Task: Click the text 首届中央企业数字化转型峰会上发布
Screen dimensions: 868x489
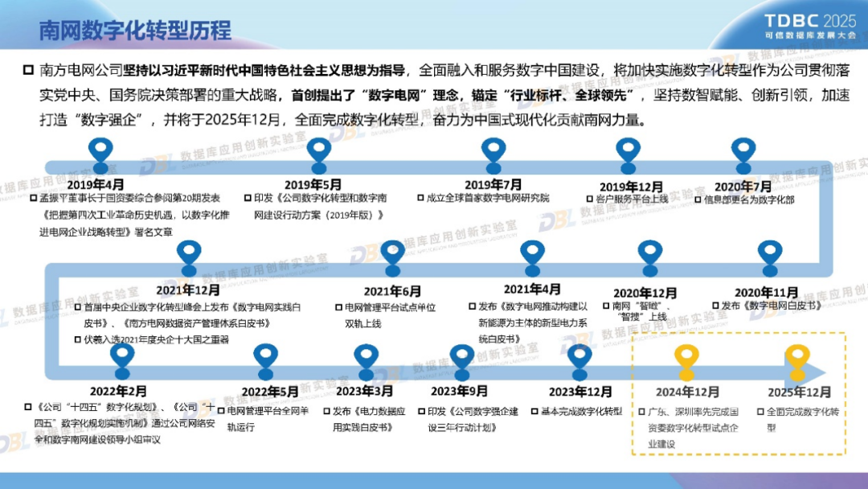Action: pyautogui.click(x=156, y=306)
